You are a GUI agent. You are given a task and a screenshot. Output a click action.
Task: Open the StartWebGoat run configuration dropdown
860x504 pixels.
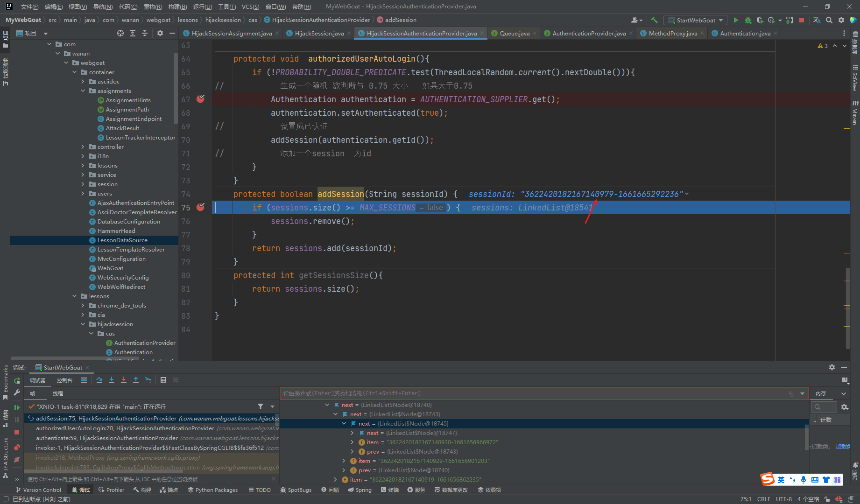pyautogui.click(x=696, y=20)
